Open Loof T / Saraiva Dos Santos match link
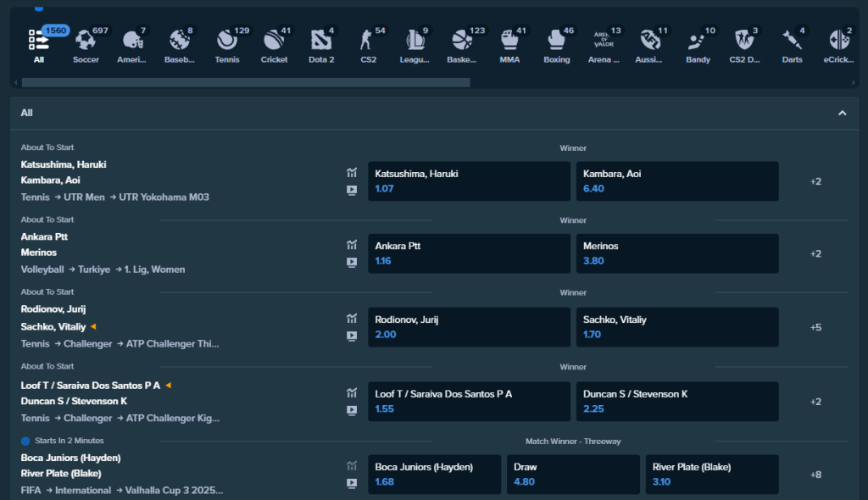868x500 pixels. click(91, 386)
